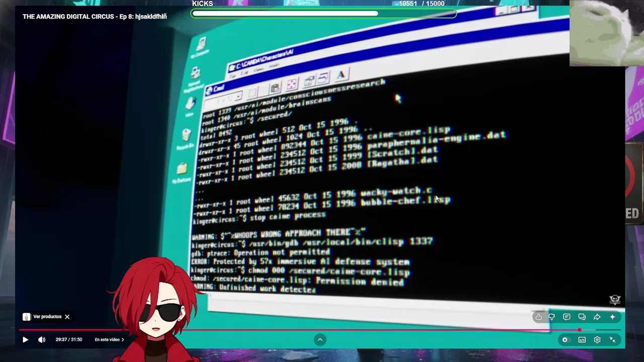Screen dimensions: 644x362
Task: Toggle subtitles on the player
Action: pos(582,340)
